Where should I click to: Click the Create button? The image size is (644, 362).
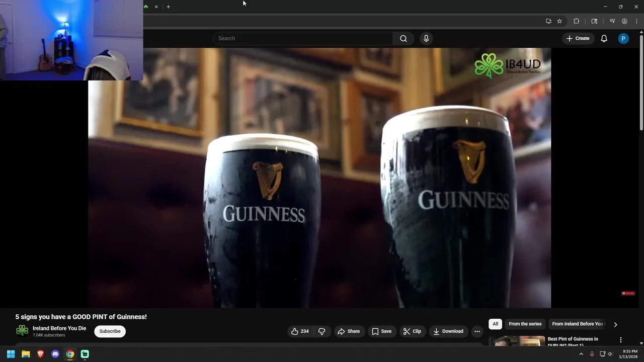(x=578, y=38)
